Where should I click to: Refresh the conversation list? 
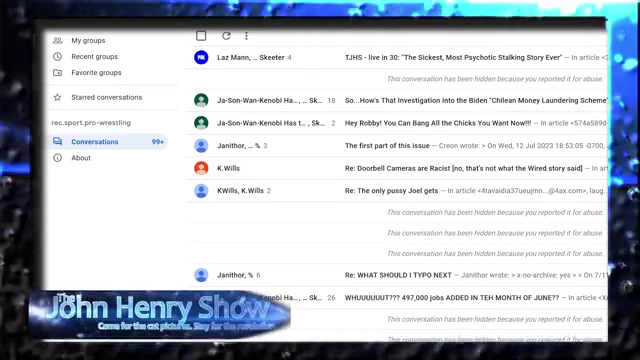(x=226, y=36)
